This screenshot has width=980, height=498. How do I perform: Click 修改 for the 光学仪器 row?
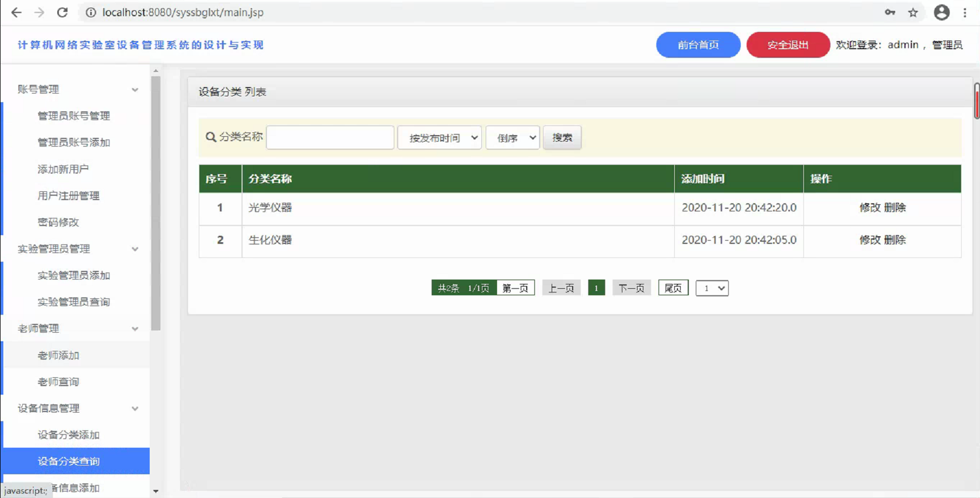pyautogui.click(x=870, y=208)
